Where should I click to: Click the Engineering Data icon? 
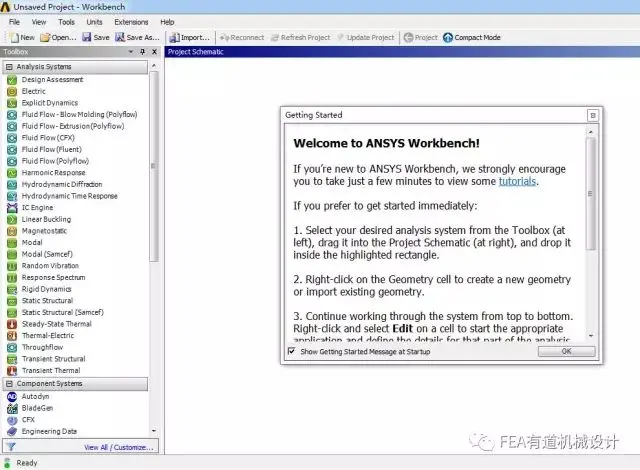tap(12, 431)
